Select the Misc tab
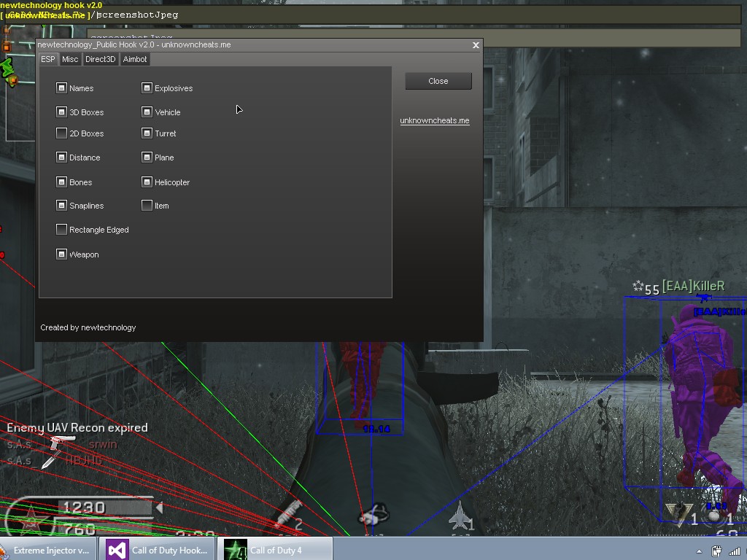The width and height of the screenshot is (747, 560). tap(70, 59)
